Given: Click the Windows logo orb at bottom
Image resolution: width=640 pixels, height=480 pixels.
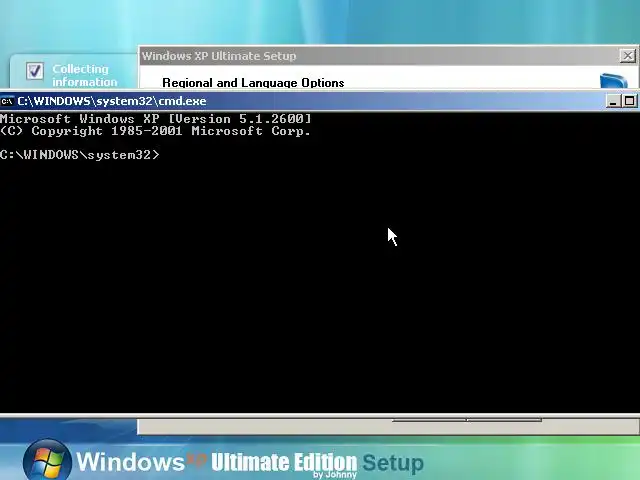Looking at the screenshot, I should click(x=47, y=461).
